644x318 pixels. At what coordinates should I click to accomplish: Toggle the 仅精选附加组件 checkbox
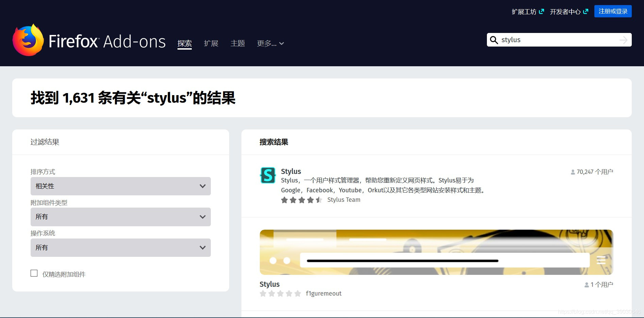34,273
